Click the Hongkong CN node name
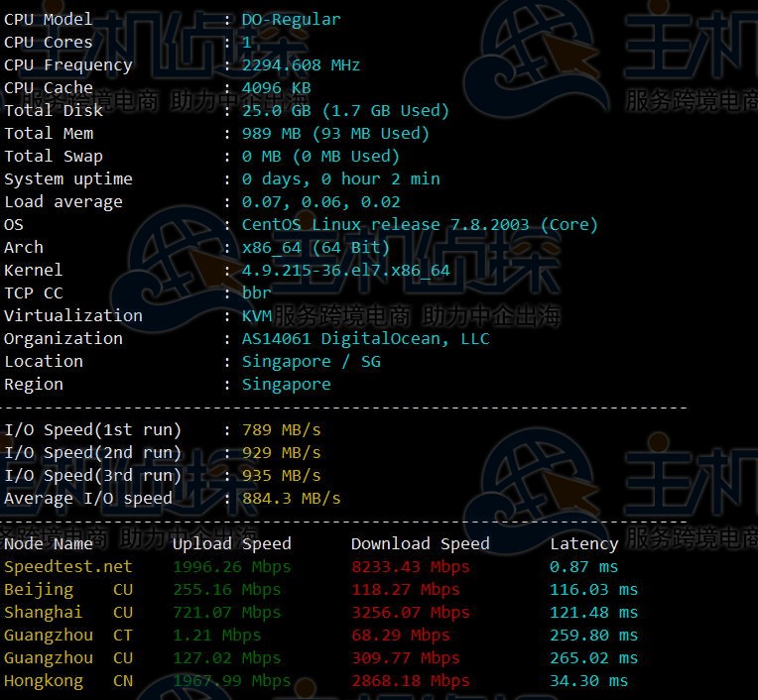The width and height of the screenshot is (758, 700). 68,681
